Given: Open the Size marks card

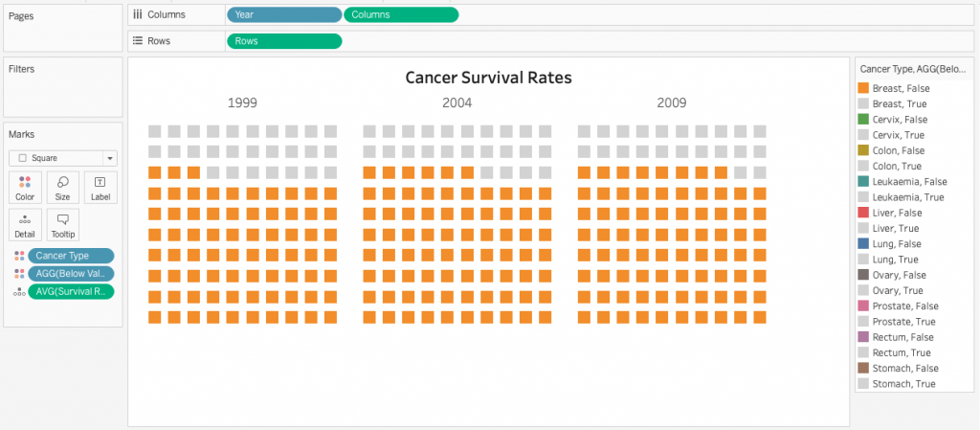Looking at the screenshot, I should (x=62, y=187).
